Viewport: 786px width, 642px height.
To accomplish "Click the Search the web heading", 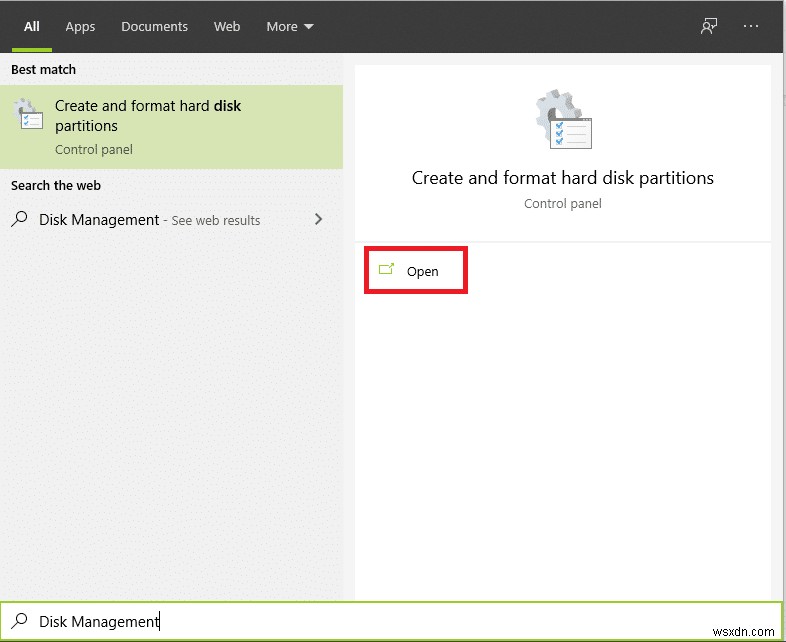I will 56,185.
